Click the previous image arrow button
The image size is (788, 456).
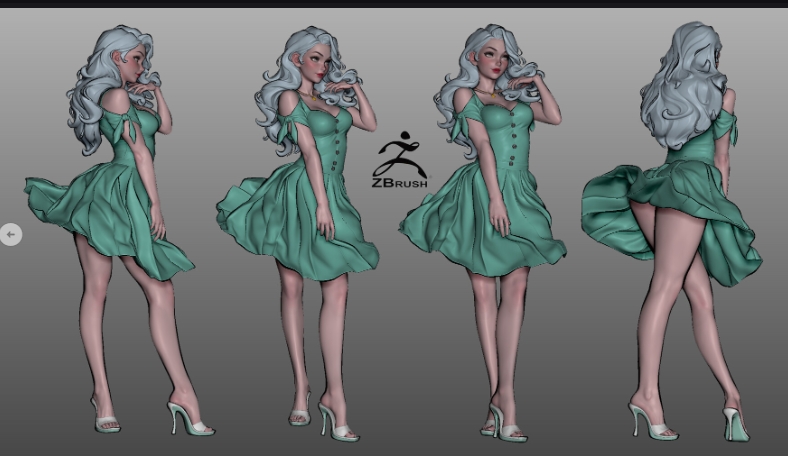(x=11, y=234)
